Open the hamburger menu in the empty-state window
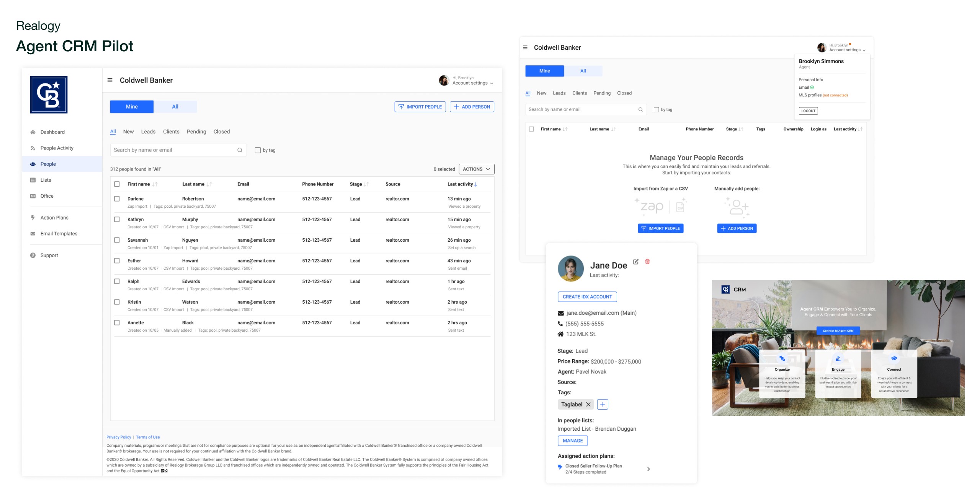 tap(525, 47)
